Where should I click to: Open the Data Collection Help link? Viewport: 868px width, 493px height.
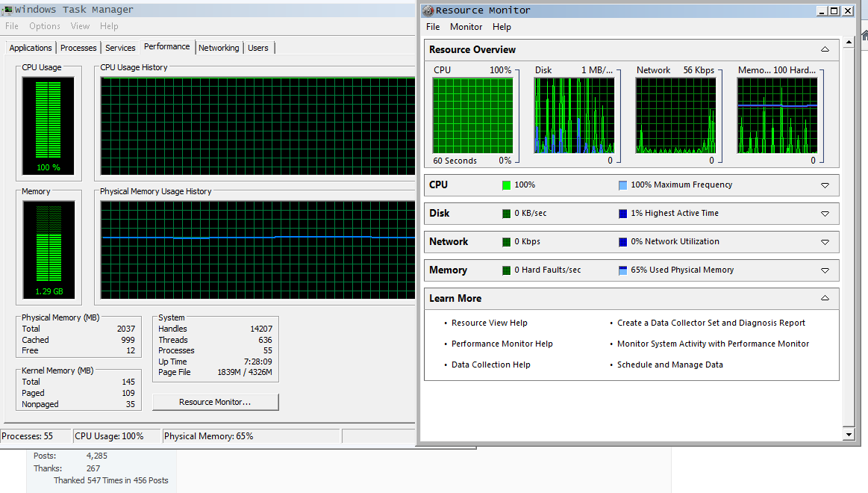[491, 365]
